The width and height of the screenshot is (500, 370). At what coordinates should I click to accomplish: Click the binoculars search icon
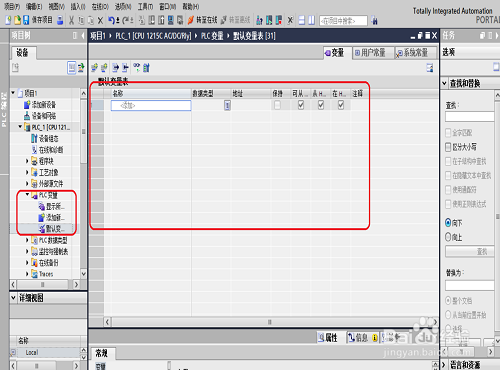[x=374, y=21]
